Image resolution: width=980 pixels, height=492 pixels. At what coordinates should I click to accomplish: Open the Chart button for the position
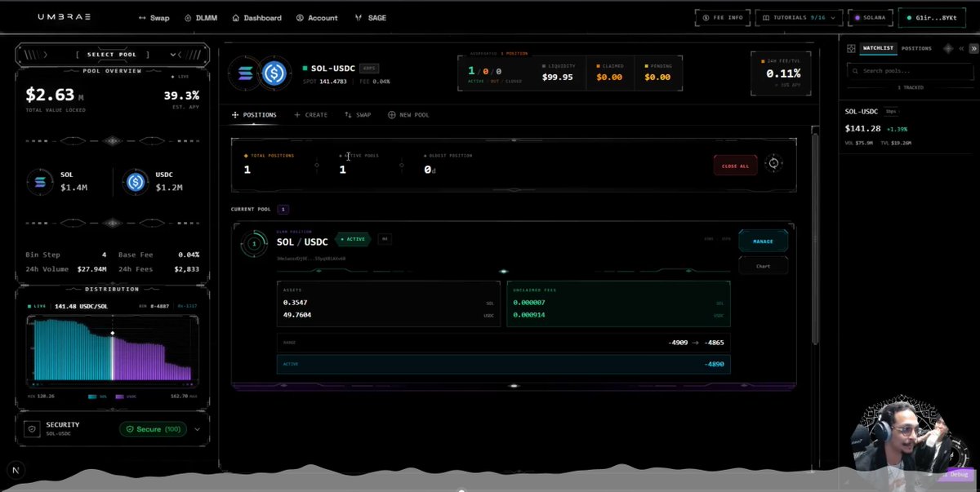pos(763,266)
